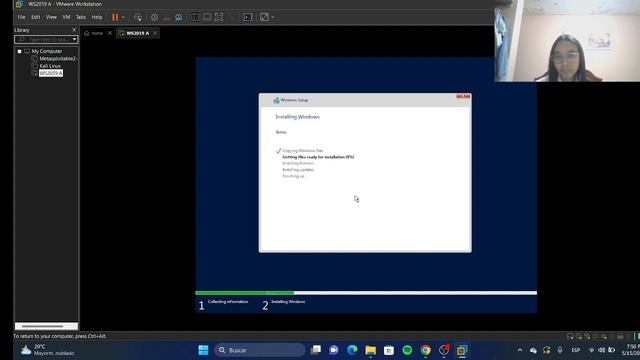Select Kali Linux virtual machine
This screenshot has width=640, height=360.
[50, 66]
